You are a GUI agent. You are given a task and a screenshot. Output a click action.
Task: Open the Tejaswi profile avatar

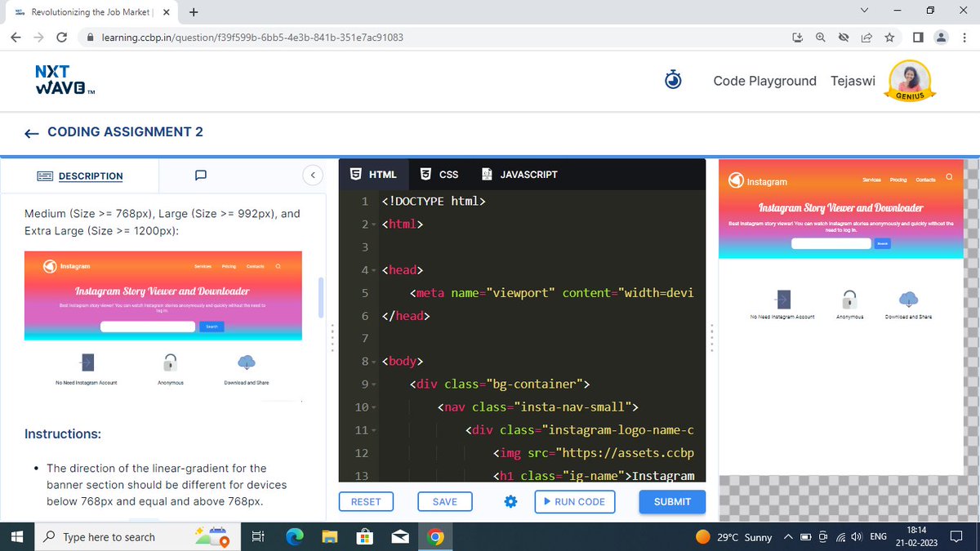coord(908,81)
